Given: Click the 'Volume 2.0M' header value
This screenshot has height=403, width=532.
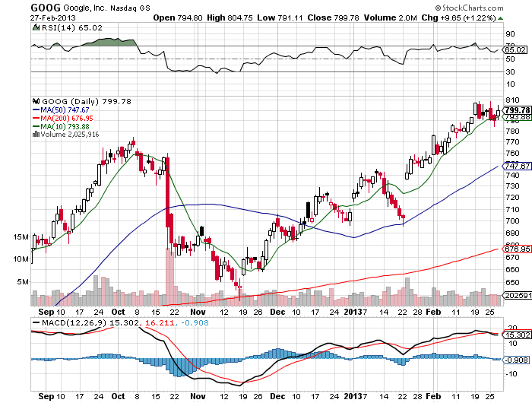Looking at the screenshot, I should tap(390, 18).
